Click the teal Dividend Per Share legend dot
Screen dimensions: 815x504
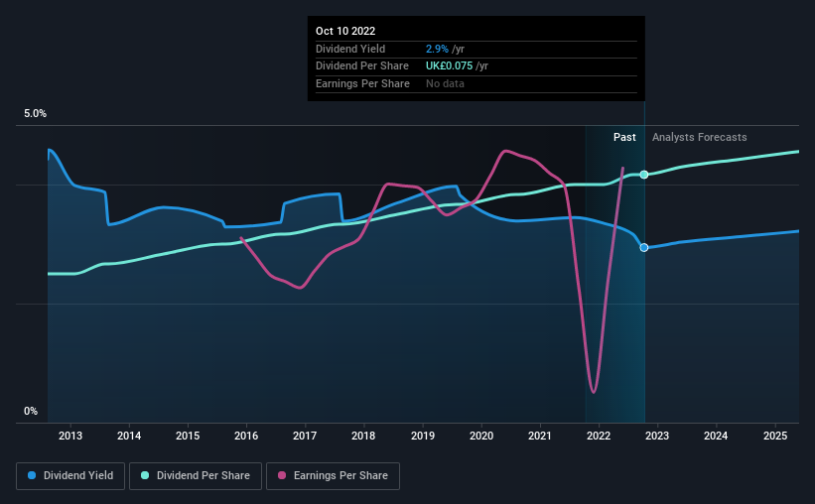(x=145, y=475)
